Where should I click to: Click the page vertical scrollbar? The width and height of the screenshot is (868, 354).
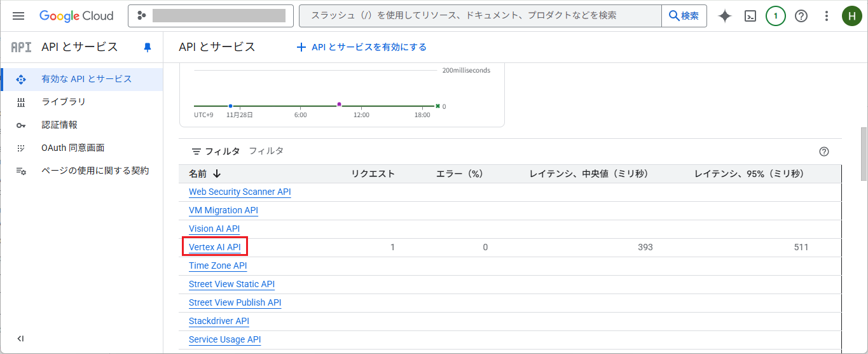864,155
